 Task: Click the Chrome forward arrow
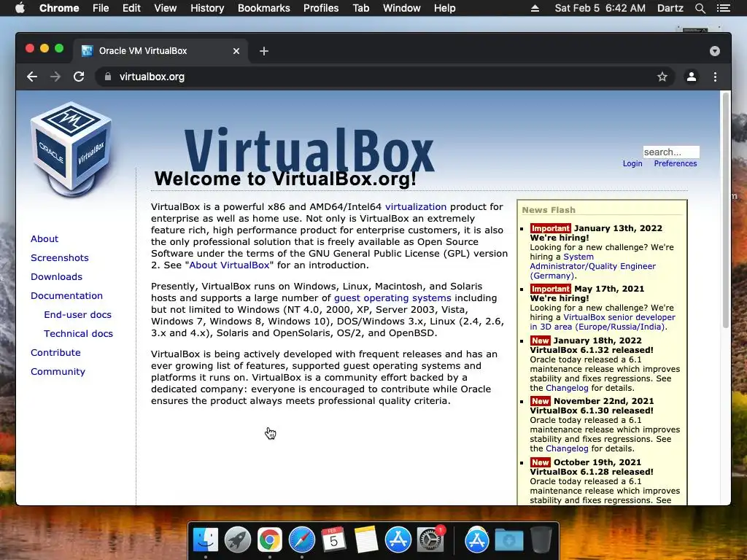click(x=55, y=77)
